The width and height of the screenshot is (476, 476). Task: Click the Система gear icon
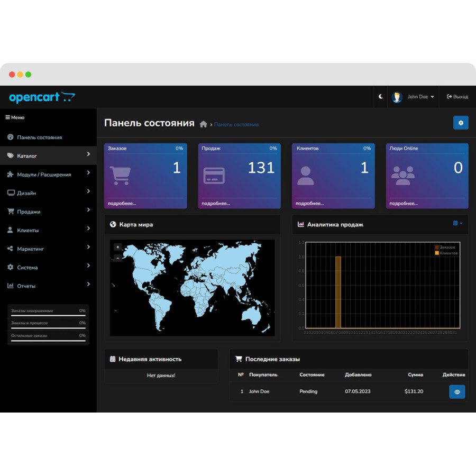click(11, 267)
